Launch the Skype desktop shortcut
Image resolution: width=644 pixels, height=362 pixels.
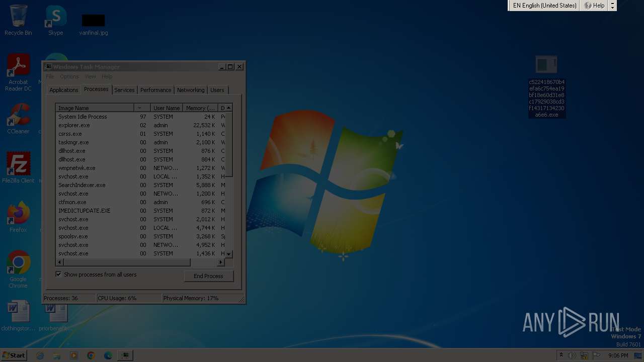(x=55, y=20)
